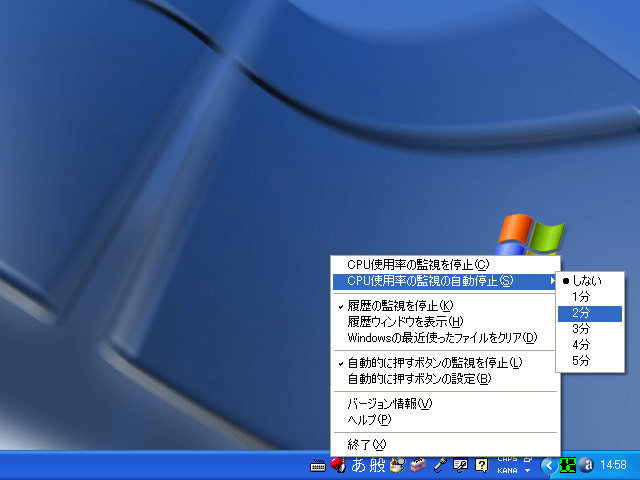Viewport: 640px width, 480px height.
Task: Select the しない auto-stop option
Action: click(x=590, y=281)
